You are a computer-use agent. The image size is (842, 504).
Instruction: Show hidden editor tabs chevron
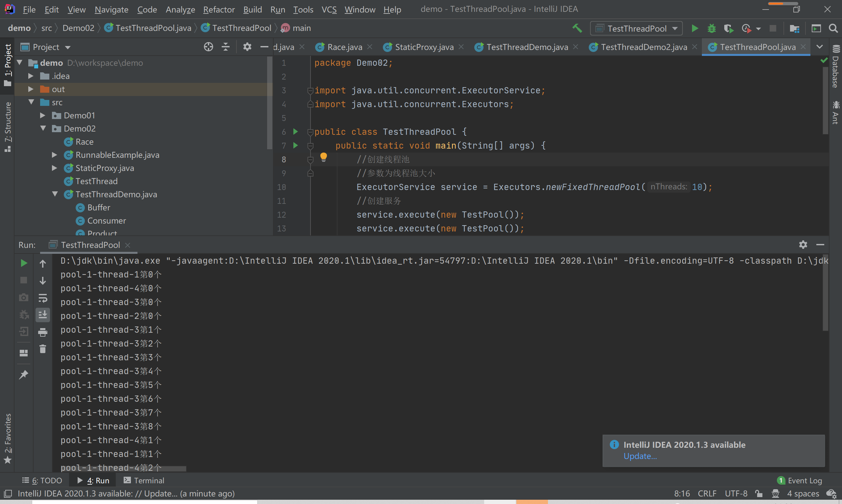(820, 47)
